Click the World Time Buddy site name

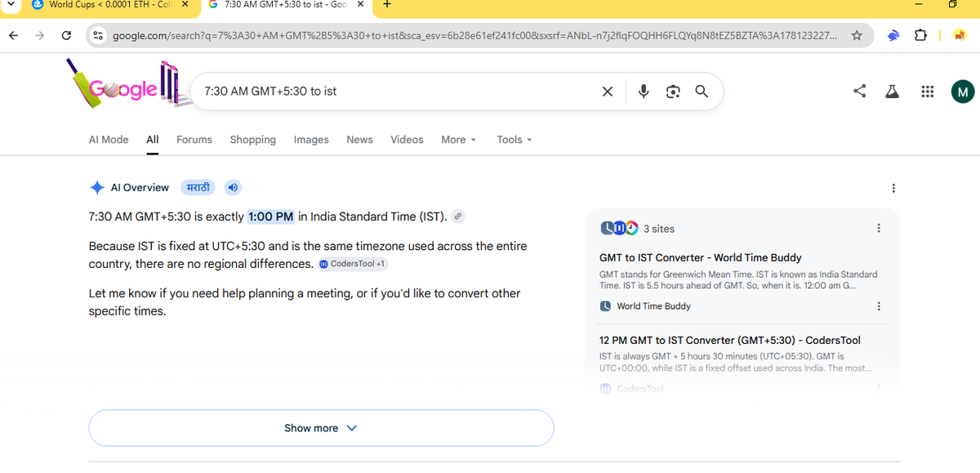tap(653, 306)
